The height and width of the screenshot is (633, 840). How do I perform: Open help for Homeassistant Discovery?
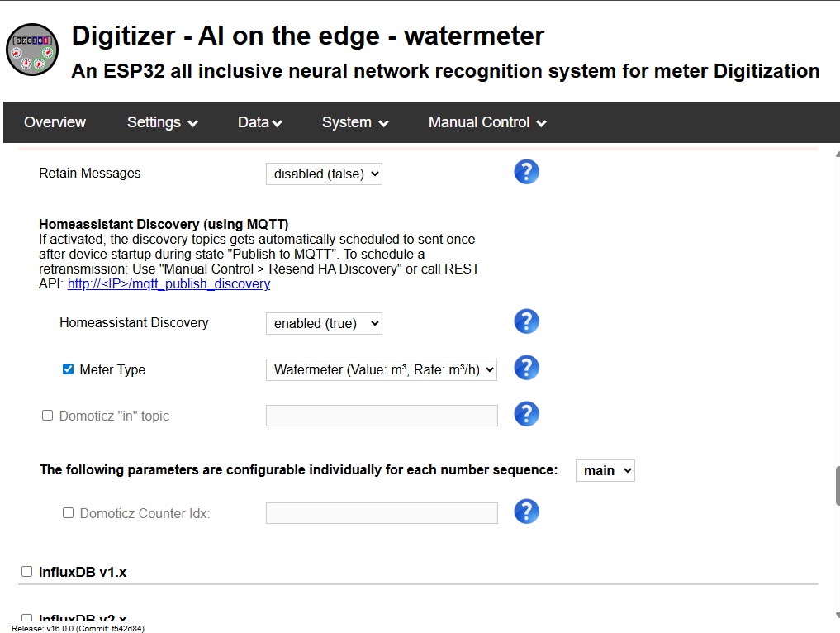[x=526, y=321]
